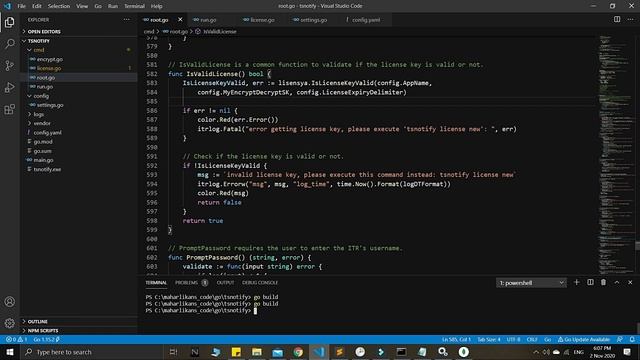640x360 pixels.
Task: Open the Mail app from taskbar
Action: click(x=277, y=352)
